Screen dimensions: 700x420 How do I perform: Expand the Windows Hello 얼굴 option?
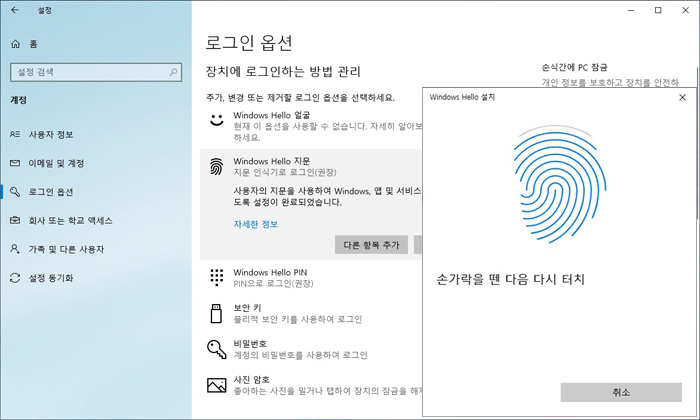click(x=311, y=126)
